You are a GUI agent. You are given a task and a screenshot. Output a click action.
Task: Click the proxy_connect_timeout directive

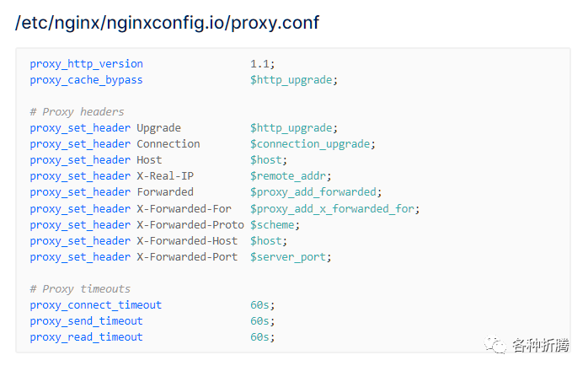point(96,305)
